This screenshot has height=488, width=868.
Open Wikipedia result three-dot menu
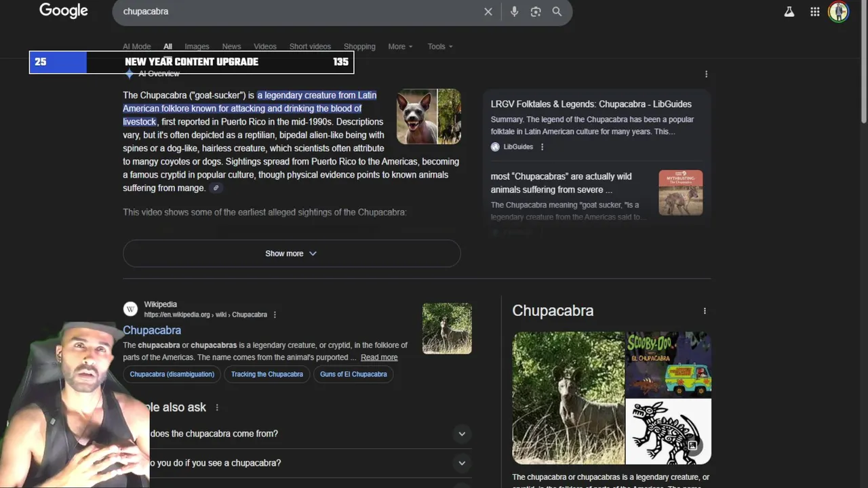pos(275,315)
